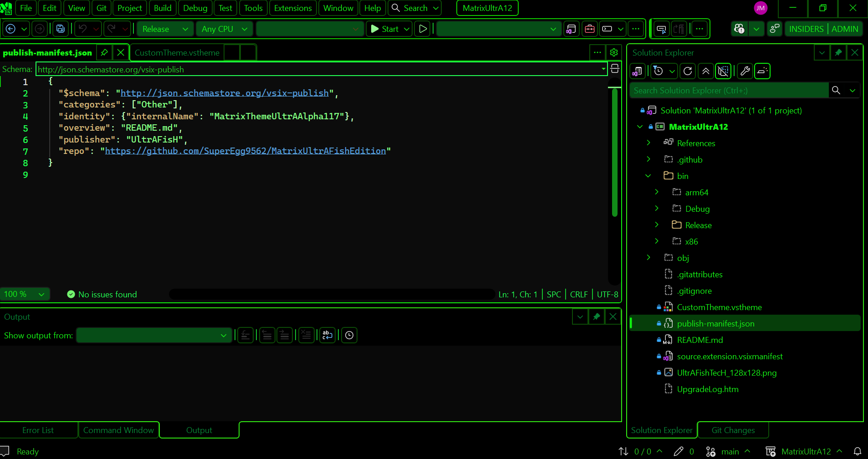
Task: Switch to the CustomTheme.vstheme tab
Action: (177, 52)
